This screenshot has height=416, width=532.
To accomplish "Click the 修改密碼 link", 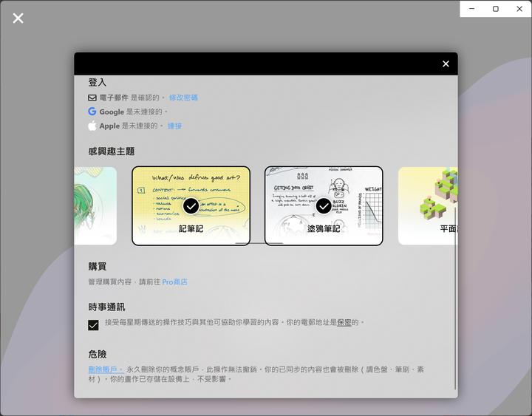I will 183,98.
